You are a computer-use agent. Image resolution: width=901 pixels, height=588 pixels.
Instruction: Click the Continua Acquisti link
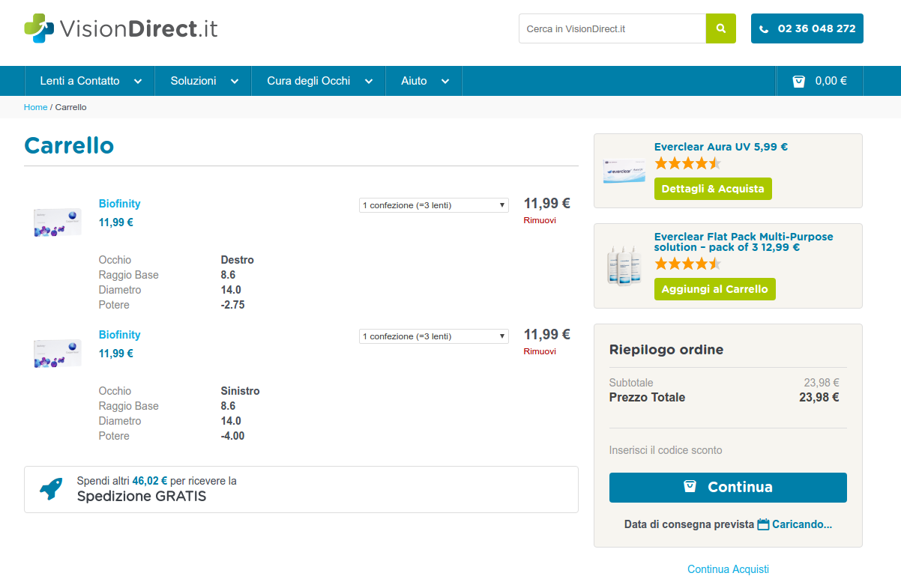(x=728, y=569)
